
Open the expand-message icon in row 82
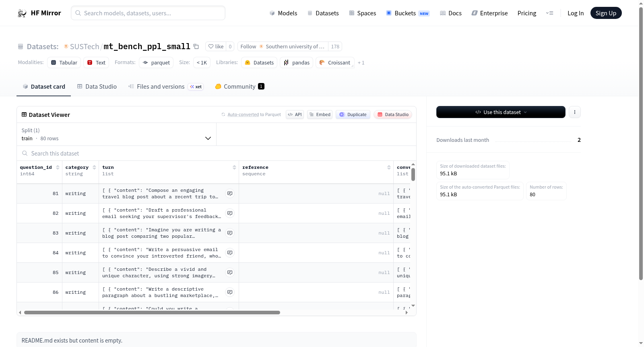tap(230, 213)
